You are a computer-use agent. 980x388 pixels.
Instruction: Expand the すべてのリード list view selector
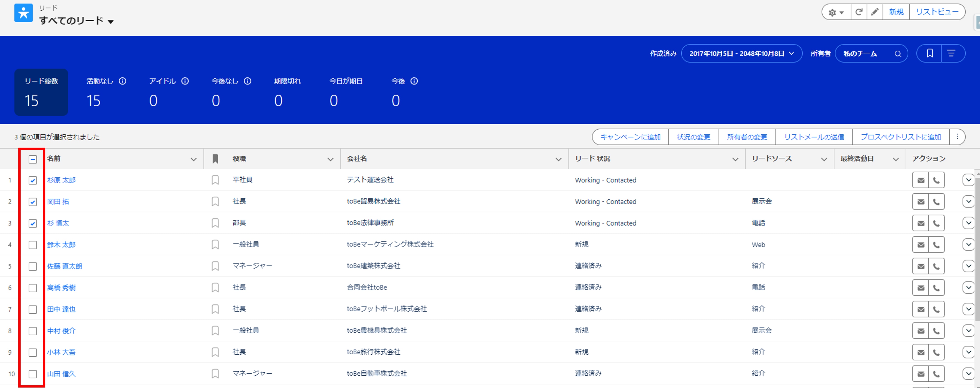(x=110, y=22)
